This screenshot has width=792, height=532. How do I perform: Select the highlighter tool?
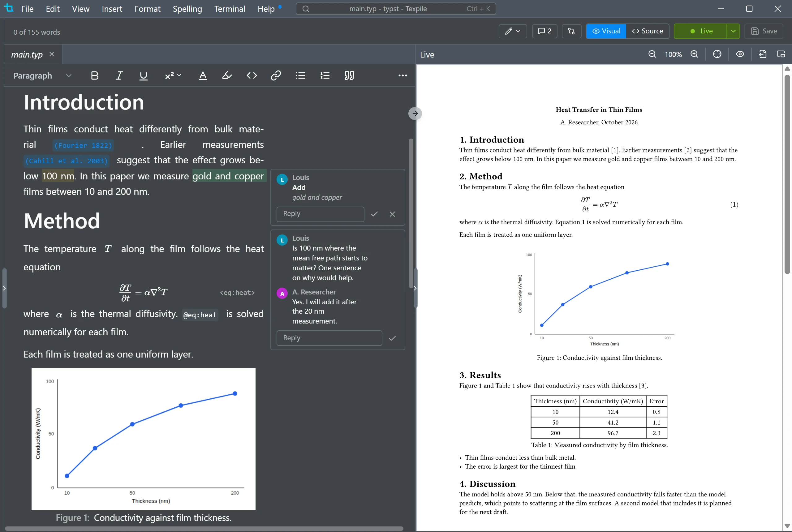pyautogui.click(x=227, y=75)
